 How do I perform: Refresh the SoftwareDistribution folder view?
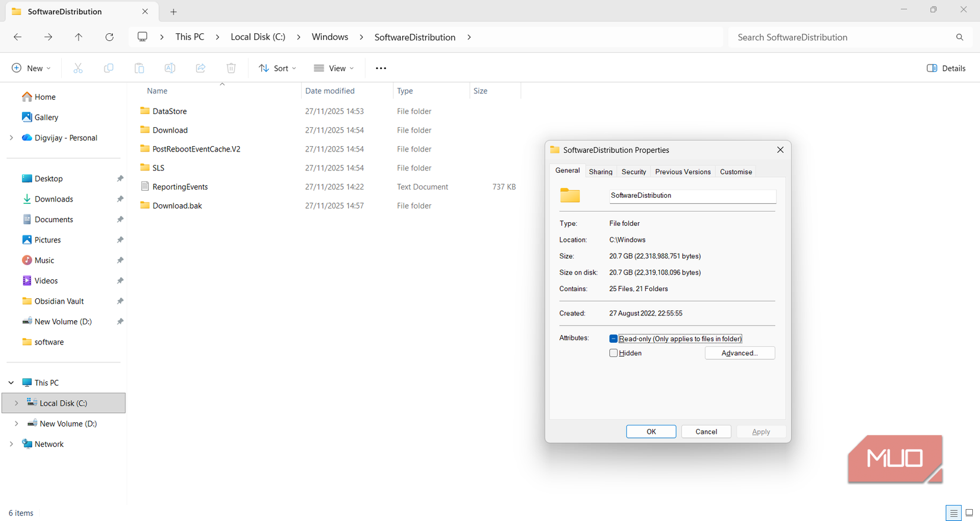109,37
